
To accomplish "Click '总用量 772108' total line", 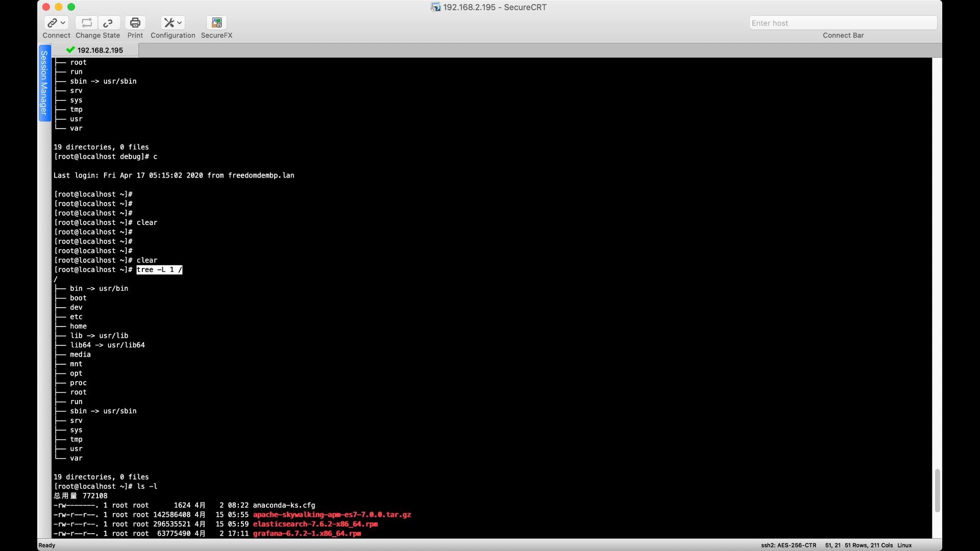I will click(x=80, y=496).
